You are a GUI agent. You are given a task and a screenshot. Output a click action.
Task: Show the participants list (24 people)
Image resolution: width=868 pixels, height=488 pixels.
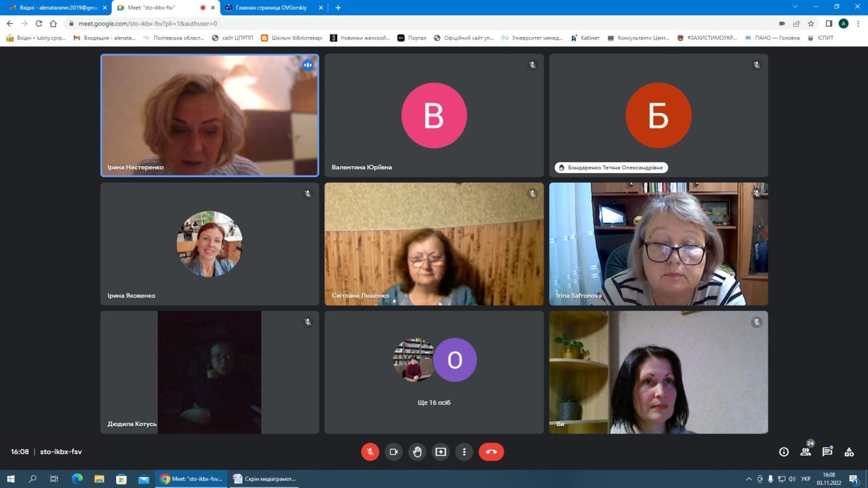click(x=805, y=452)
